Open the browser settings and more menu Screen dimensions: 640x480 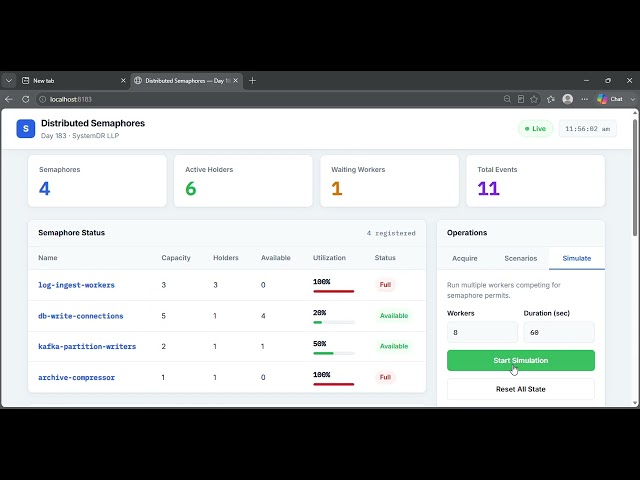584,99
